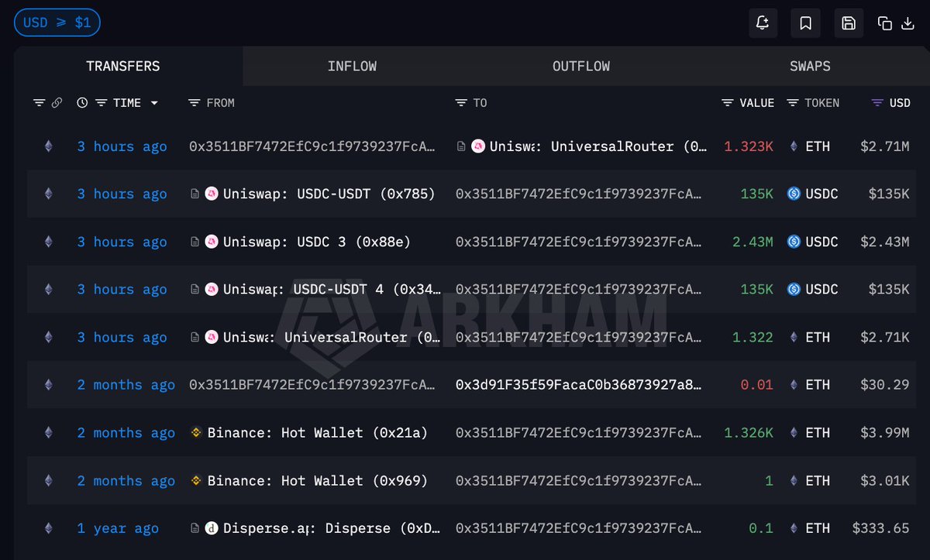Click the clock icon beside TIME

[x=82, y=103]
